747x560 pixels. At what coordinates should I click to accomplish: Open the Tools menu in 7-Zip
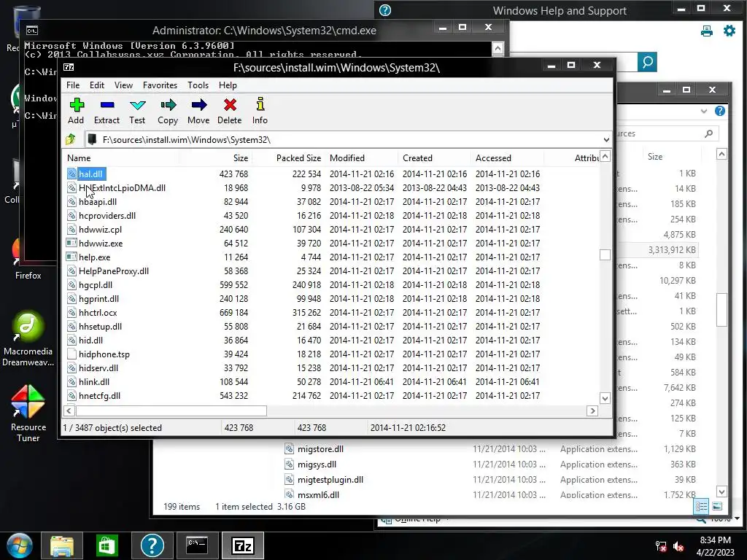tap(198, 85)
